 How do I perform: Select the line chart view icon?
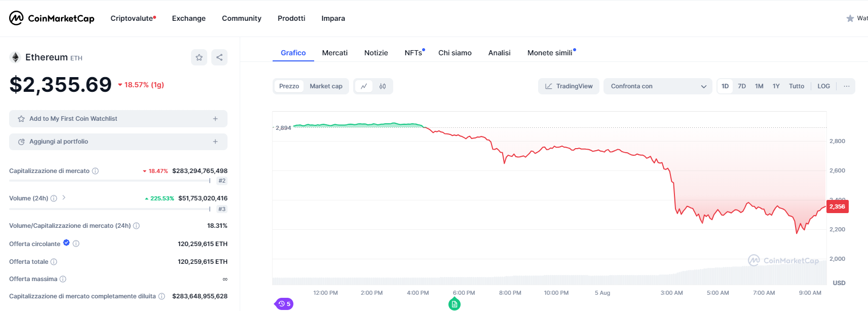[364, 86]
